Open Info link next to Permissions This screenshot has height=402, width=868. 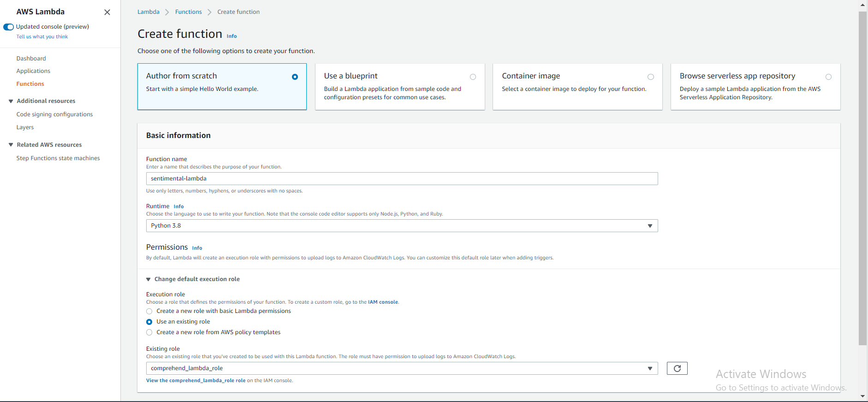pos(197,248)
